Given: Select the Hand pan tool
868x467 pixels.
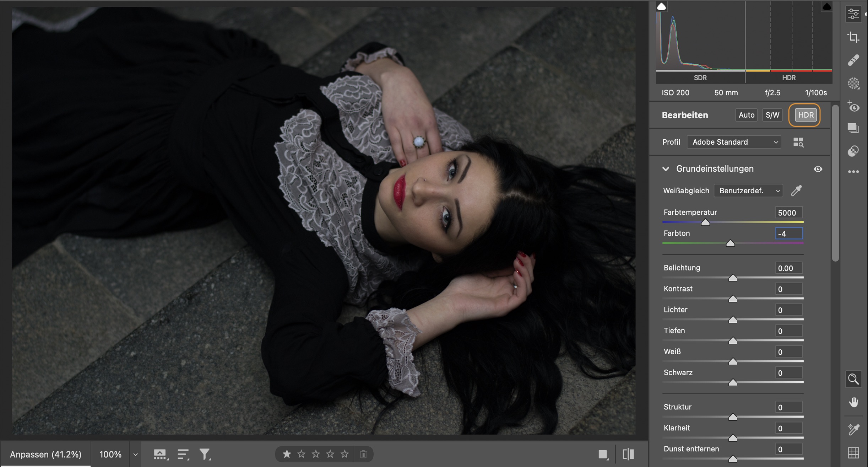Looking at the screenshot, I should pyautogui.click(x=853, y=402).
